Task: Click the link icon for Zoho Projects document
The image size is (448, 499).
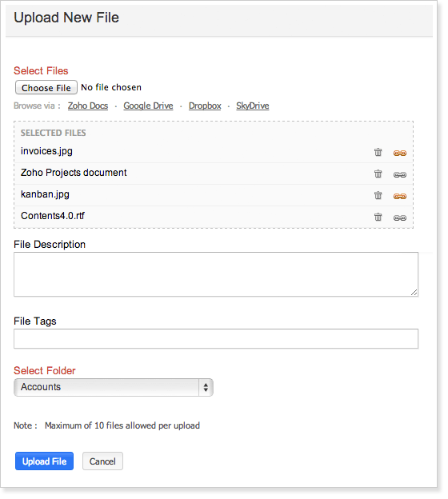Action: click(x=400, y=174)
